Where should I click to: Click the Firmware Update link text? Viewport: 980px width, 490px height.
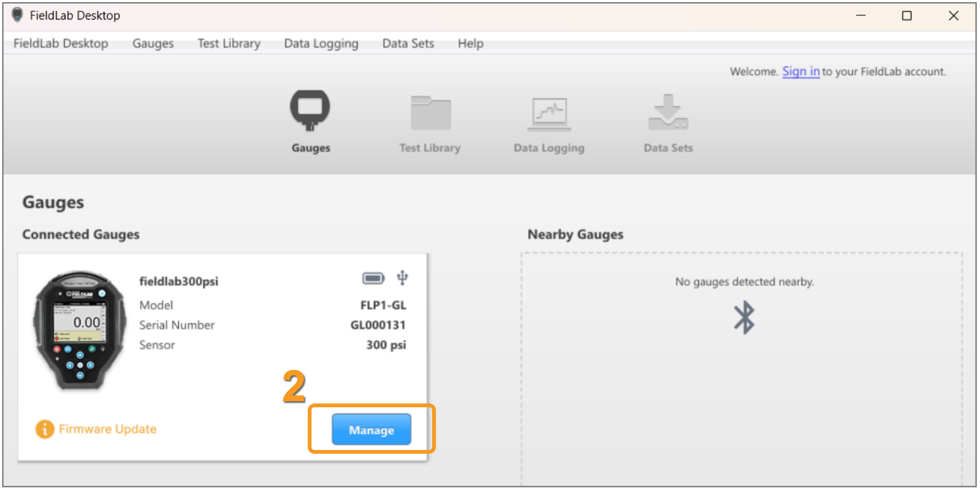pyautogui.click(x=108, y=429)
